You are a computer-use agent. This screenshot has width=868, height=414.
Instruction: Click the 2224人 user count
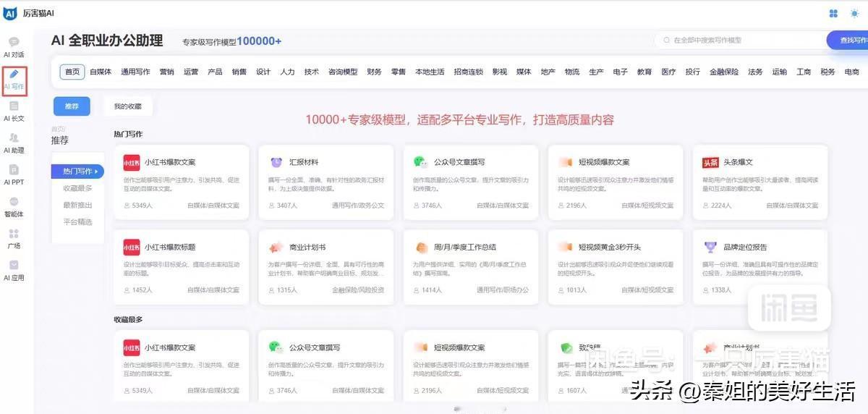717,206
